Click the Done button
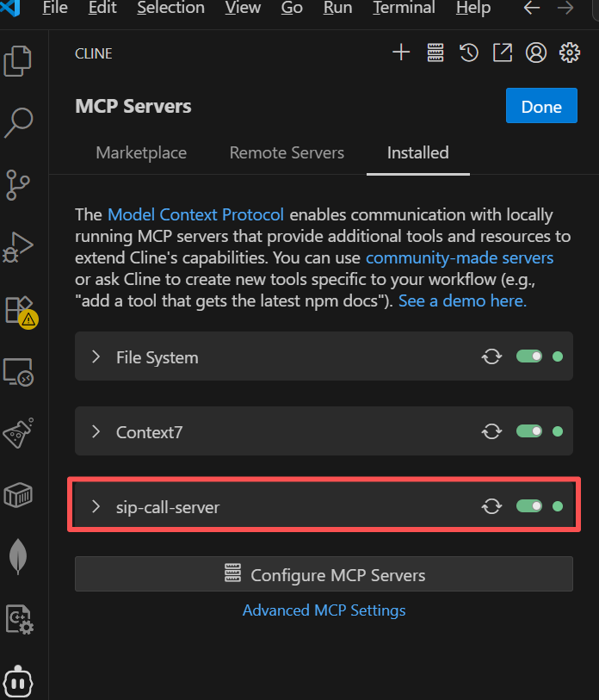599x700 pixels. (541, 106)
